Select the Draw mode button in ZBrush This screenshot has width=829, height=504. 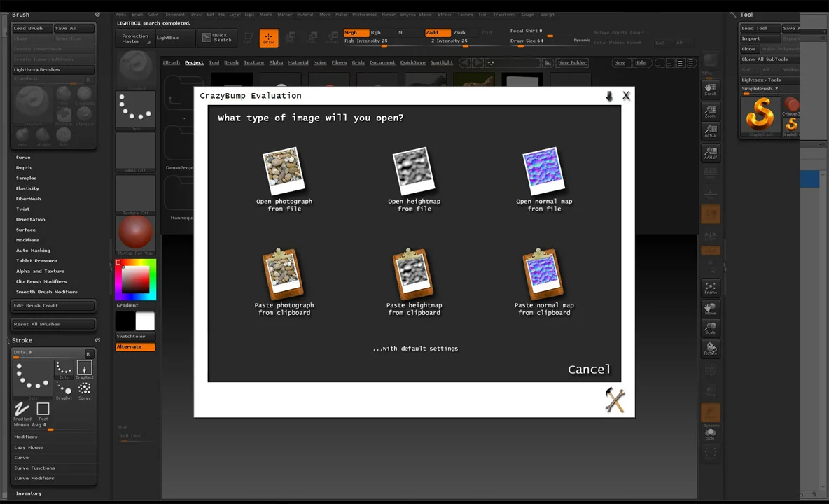point(269,38)
